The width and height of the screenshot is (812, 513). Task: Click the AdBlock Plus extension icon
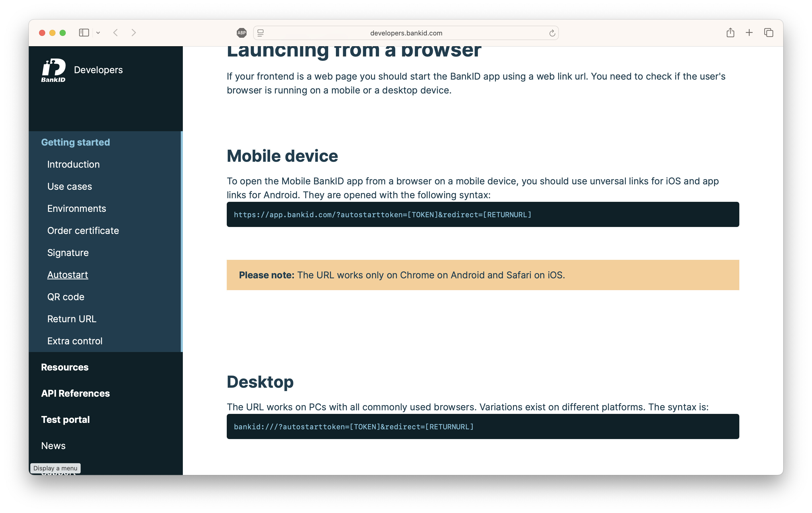point(241,33)
